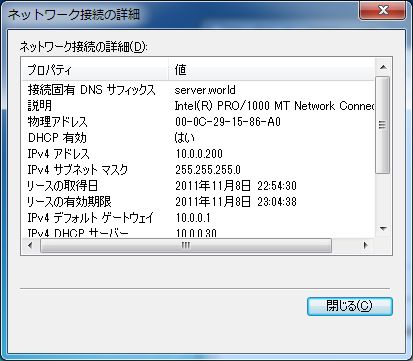The image size is (413, 361).
Task: Select the 10.0.0.200 address value
Action: (199, 154)
